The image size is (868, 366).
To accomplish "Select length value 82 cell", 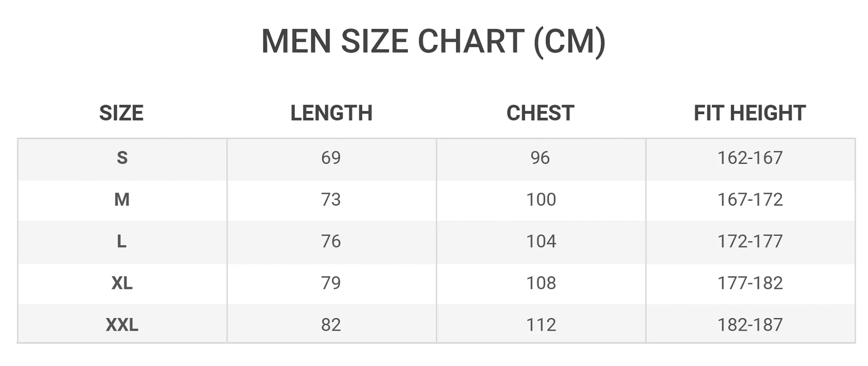I will (x=331, y=324).
